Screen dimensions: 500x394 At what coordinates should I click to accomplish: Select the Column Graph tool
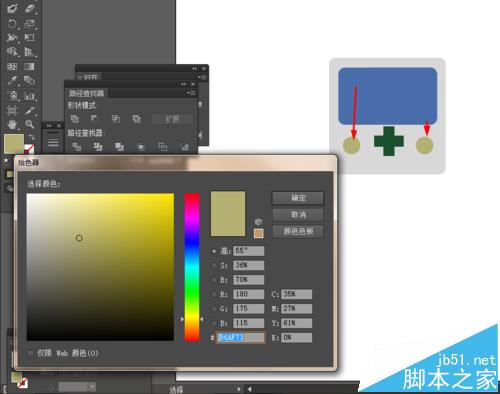pyautogui.click(x=30, y=96)
